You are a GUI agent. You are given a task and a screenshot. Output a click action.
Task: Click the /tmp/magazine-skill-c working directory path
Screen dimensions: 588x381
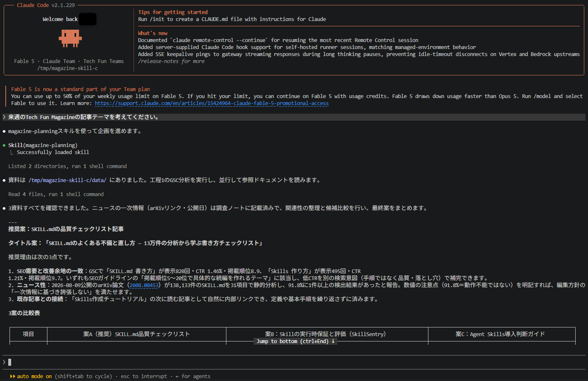68,68
